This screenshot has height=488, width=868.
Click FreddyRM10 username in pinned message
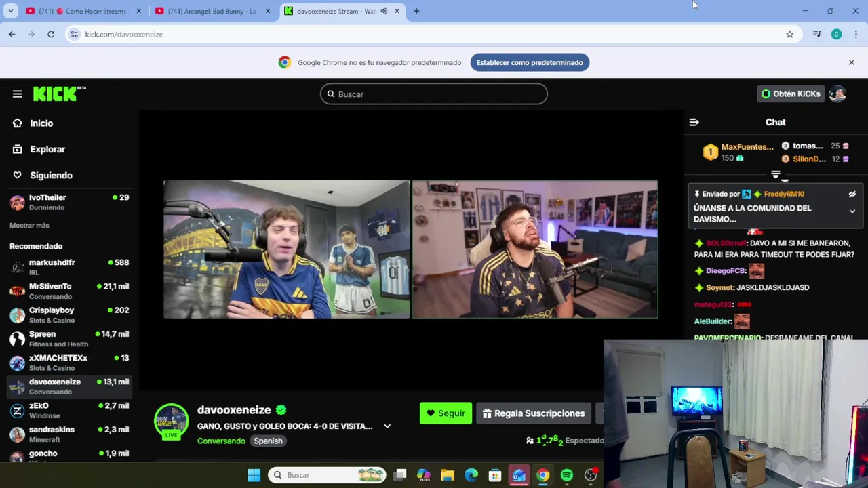(784, 195)
